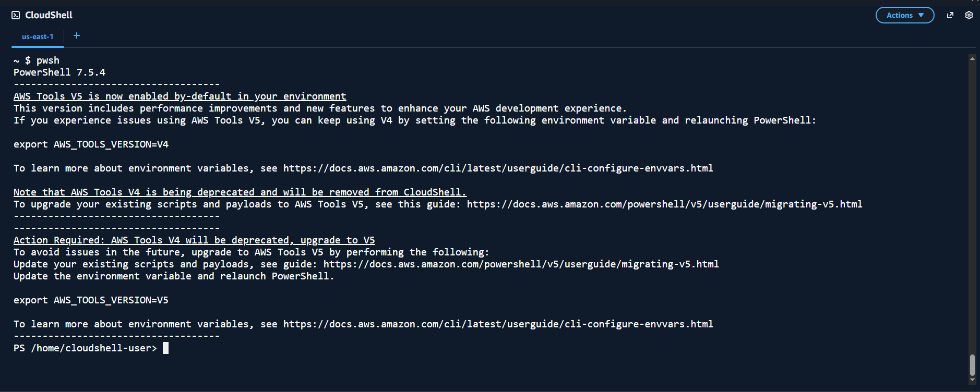This screenshot has height=392, width=980.
Task: Click the 'export AWS_TOOLS_VERSION=V5' line
Action: pos(91,300)
